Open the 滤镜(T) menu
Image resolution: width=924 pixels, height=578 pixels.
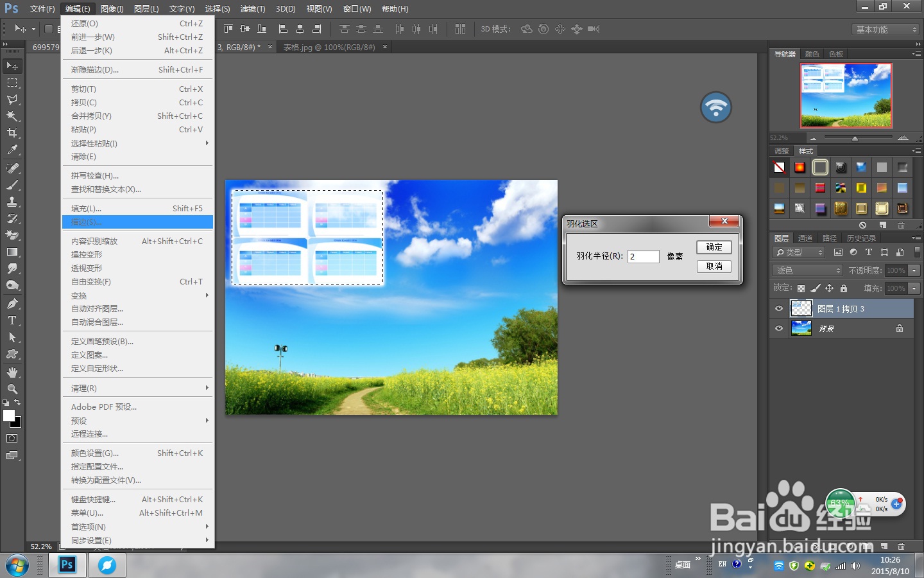click(253, 9)
